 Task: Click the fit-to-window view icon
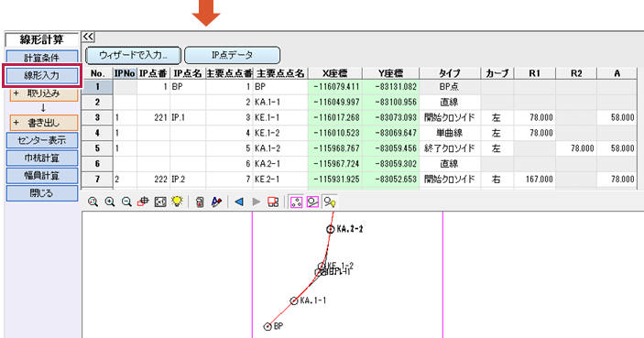(x=159, y=202)
